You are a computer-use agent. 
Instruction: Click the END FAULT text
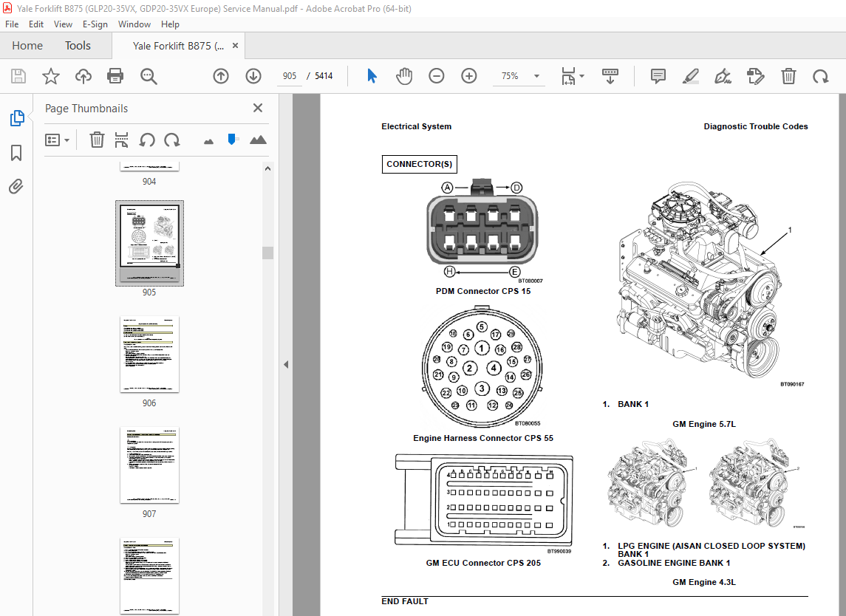click(405, 601)
